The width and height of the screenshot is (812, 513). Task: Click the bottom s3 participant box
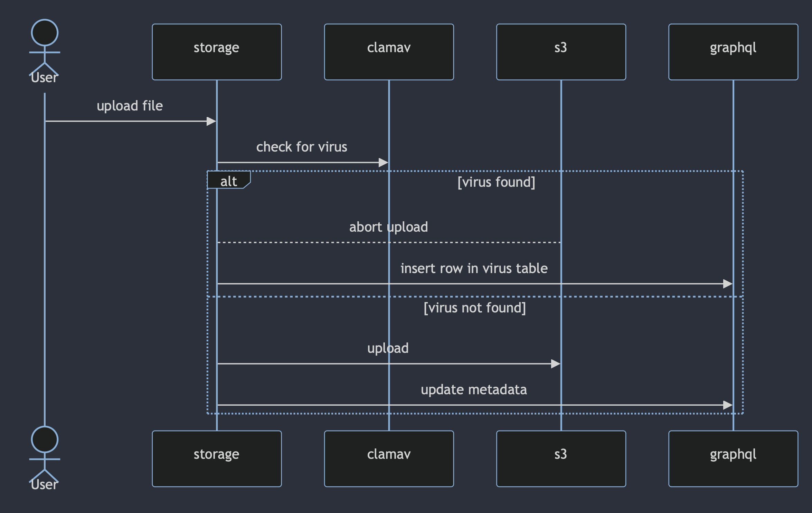click(x=561, y=458)
